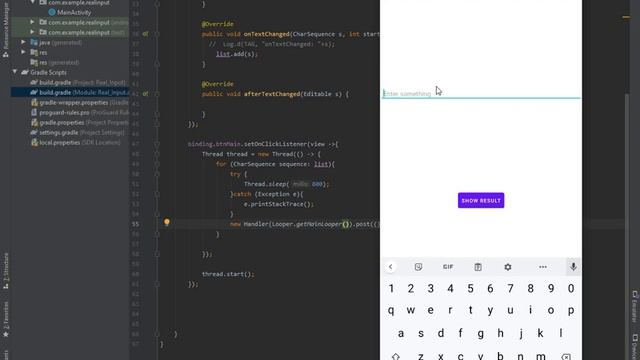
Task: Select gradle.properties file
Action: tap(80, 122)
